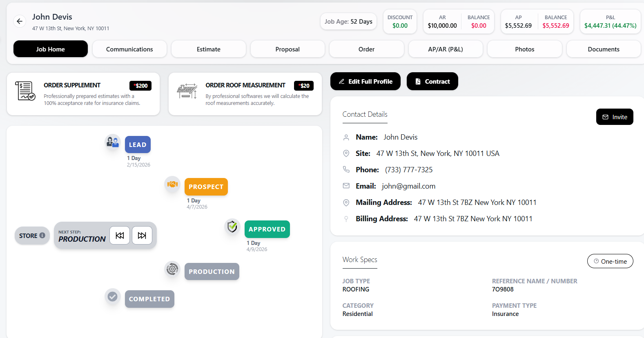Image resolution: width=644 pixels, height=338 pixels.
Task: Select the PRODUCTION stage badge
Action: coord(212,271)
